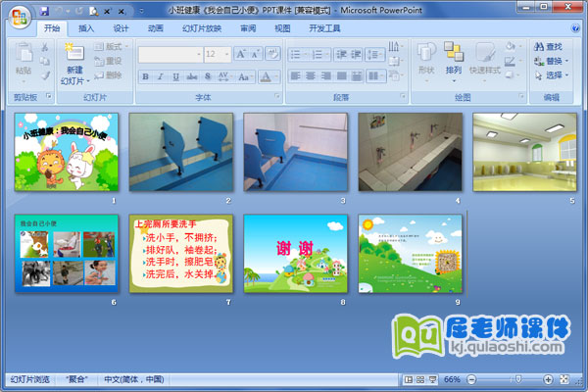Save the presentation from quick access toolbar

click(x=44, y=11)
